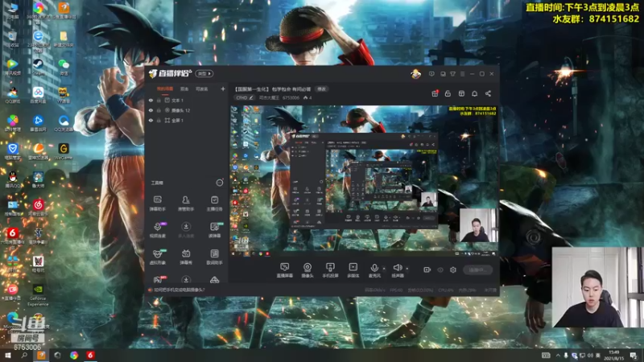
Task: Select the 文本 1 source row
Action: pyautogui.click(x=187, y=100)
